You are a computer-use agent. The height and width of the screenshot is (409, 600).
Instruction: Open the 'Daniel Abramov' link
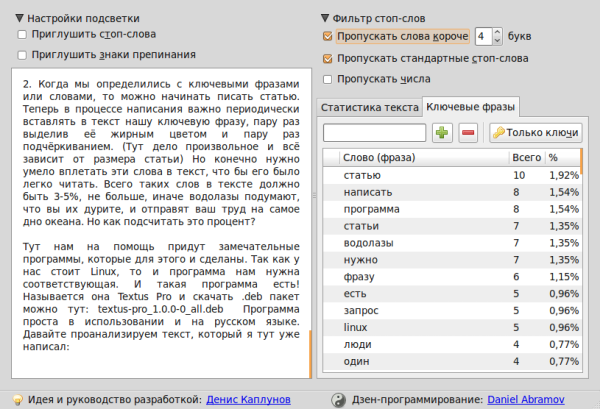[x=526, y=400]
